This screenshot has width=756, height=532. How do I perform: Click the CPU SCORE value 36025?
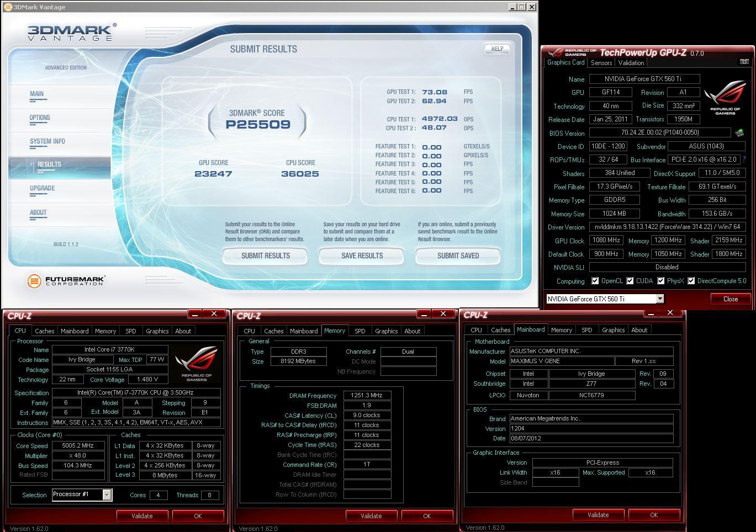[x=300, y=174]
